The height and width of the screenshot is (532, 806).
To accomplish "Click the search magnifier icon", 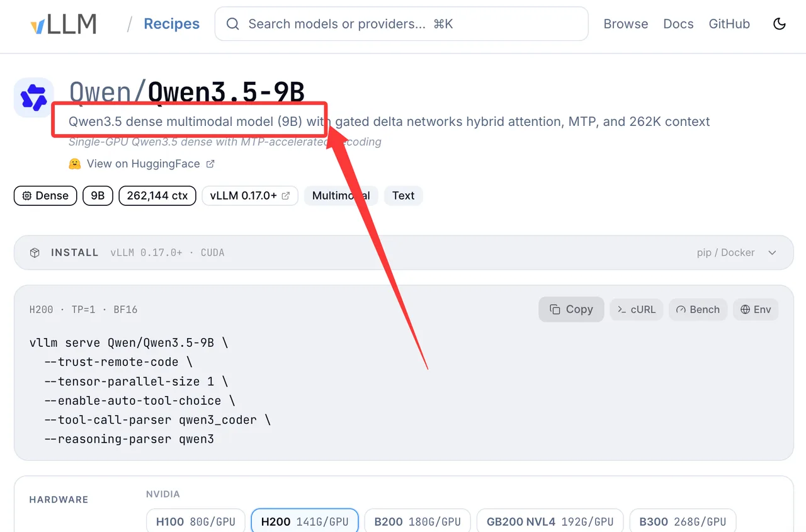I will 233,24.
